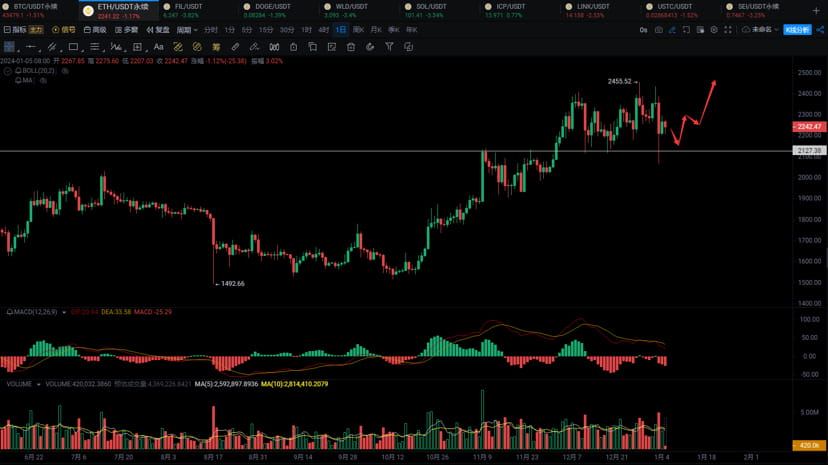
Task: Select the 4时 timeframe
Action: pyautogui.click(x=324, y=30)
